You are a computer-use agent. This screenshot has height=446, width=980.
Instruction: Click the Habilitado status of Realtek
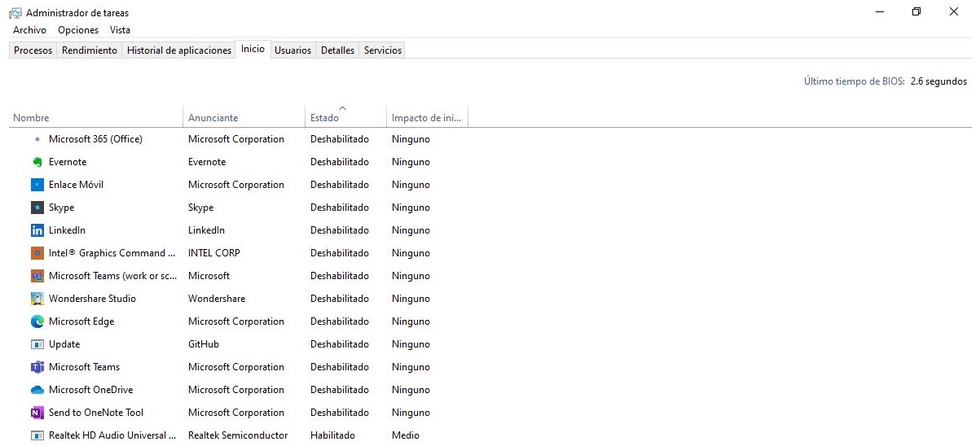(332, 435)
